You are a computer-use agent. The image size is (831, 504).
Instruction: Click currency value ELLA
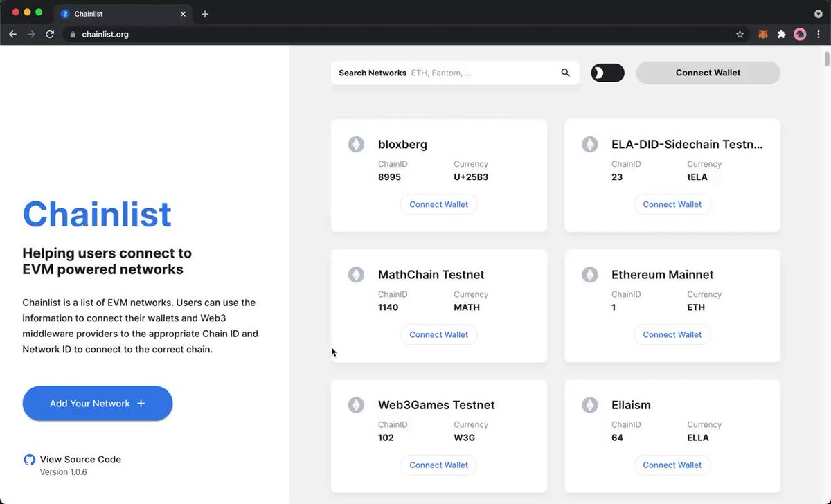pos(698,438)
